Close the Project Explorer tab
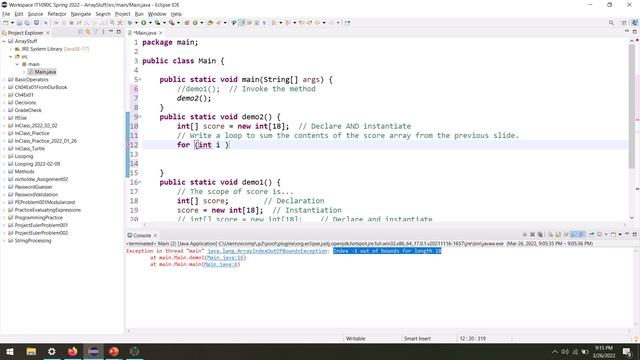The height and width of the screenshot is (360, 640). tap(48, 33)
